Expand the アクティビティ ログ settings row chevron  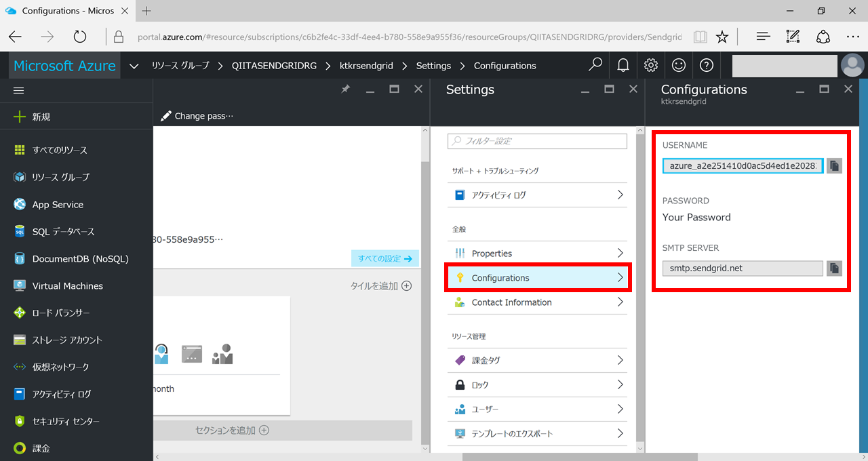click(620, 195)
